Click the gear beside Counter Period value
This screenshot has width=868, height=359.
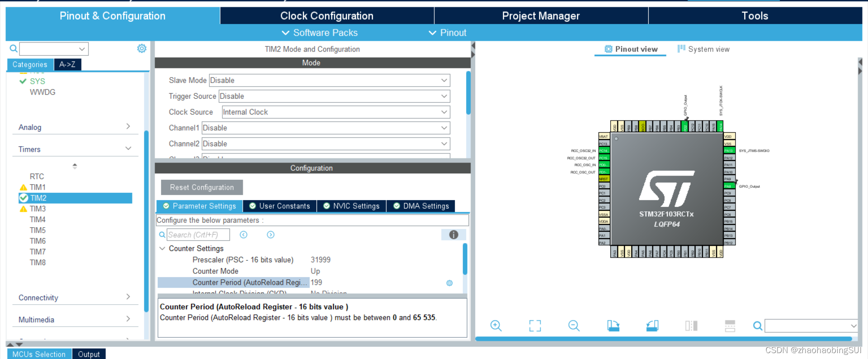click(x=449, y=283)
